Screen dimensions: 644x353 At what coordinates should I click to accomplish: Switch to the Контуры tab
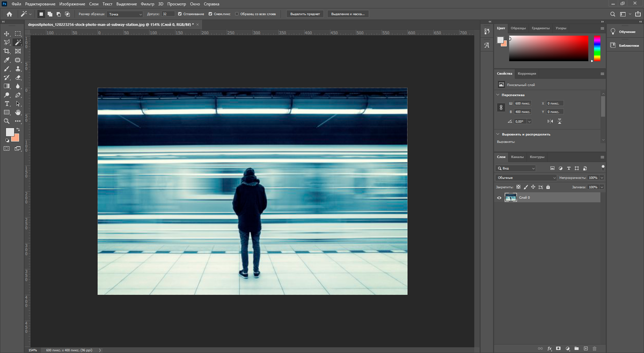(x=537, y=157)
